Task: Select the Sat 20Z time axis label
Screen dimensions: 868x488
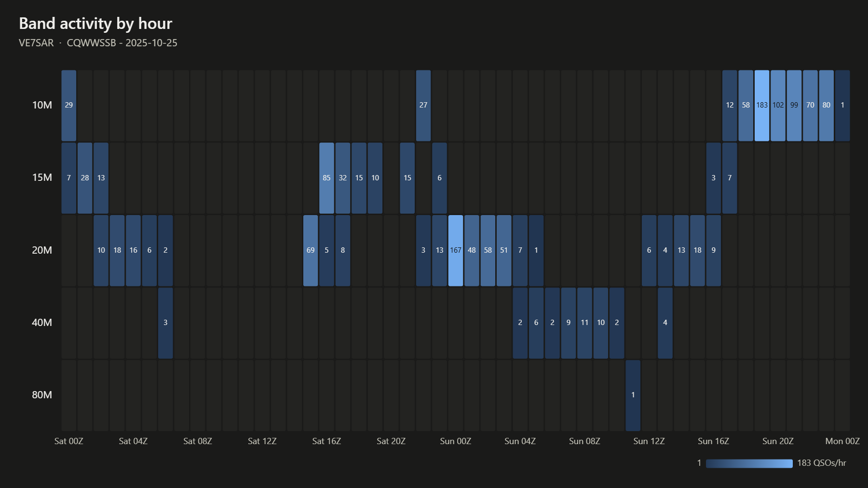Action: click(391, 441)
